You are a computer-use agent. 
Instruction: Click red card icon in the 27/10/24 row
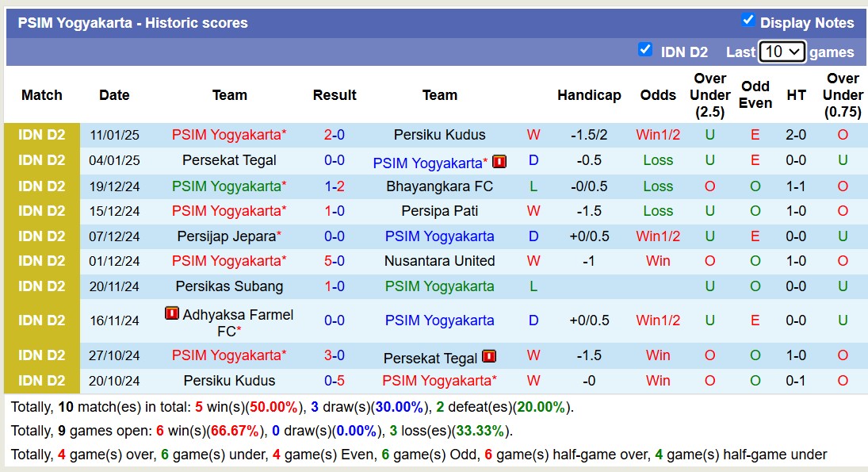coord(489,357)
